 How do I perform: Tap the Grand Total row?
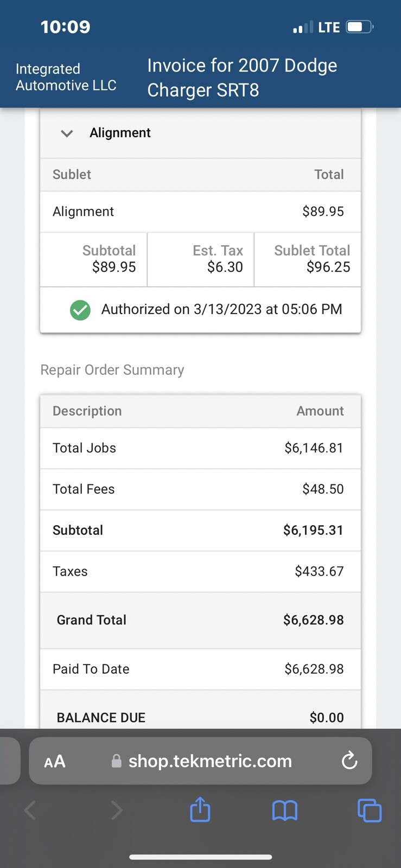(x=200, y=620)
